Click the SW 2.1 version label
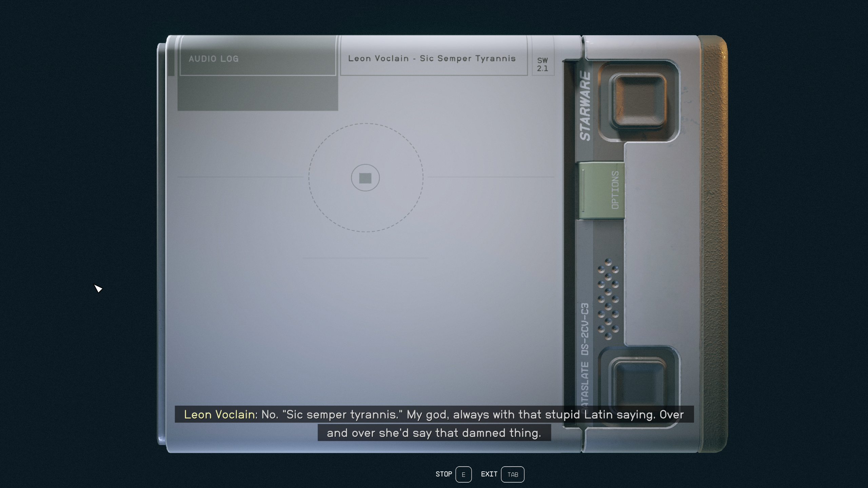The image size is (868, 488). [x=542, y=64]
